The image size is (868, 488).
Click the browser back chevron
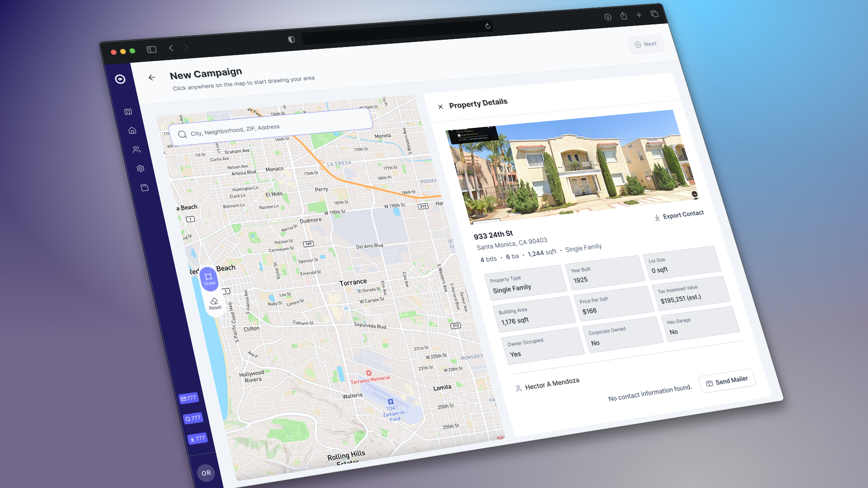pos(171,48)
